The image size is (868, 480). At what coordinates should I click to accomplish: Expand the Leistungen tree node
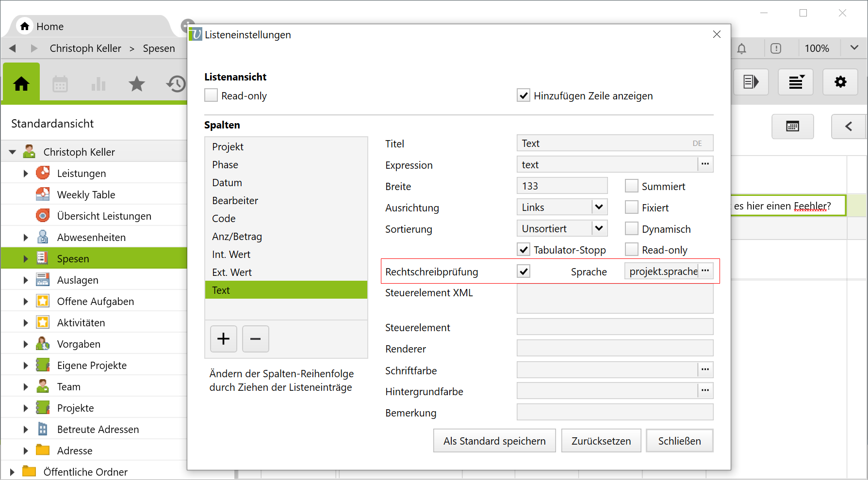(x=26, y=174)
